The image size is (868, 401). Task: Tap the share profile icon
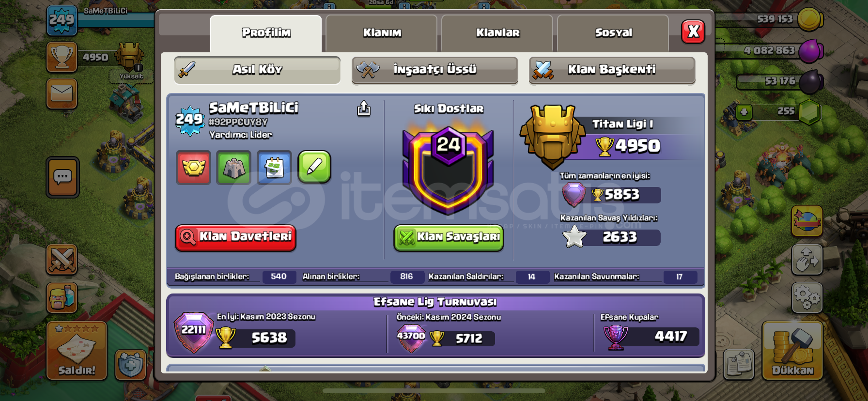coord(364,108)
